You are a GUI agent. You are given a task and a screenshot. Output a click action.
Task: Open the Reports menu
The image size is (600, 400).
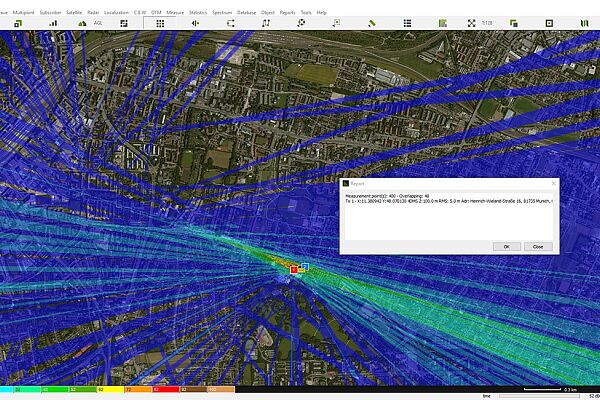coord(287,12)
